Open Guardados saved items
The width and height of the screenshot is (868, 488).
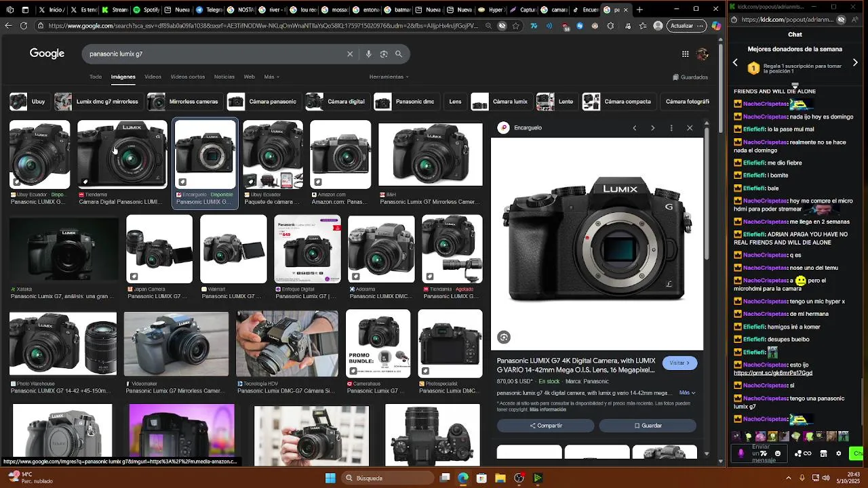(690, 77)
